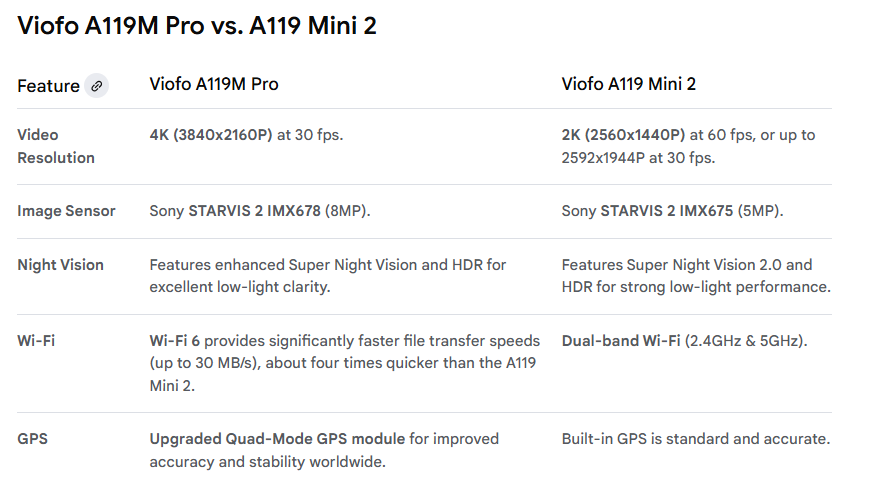Click the Wi-Fi 6 transfer speed description

coord(344,362)
